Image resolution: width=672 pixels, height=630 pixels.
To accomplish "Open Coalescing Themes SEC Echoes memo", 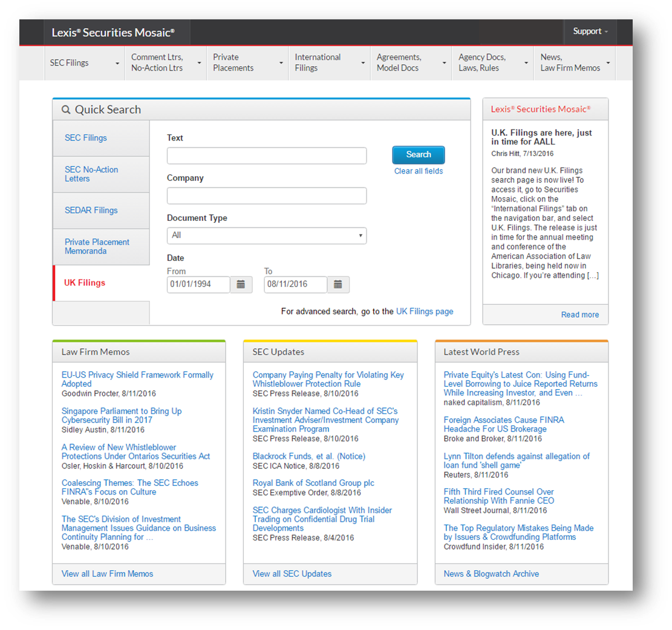I will pos(130,488).
